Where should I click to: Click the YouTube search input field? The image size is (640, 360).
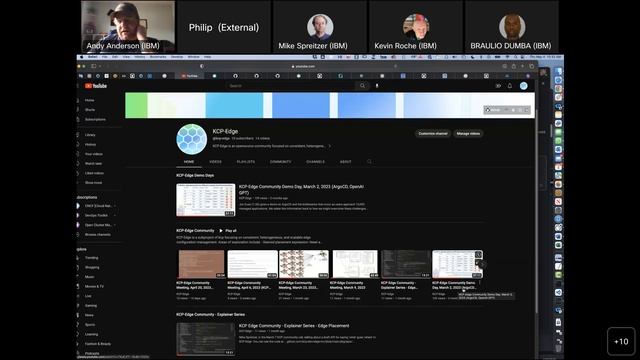(x=291, y=86)
